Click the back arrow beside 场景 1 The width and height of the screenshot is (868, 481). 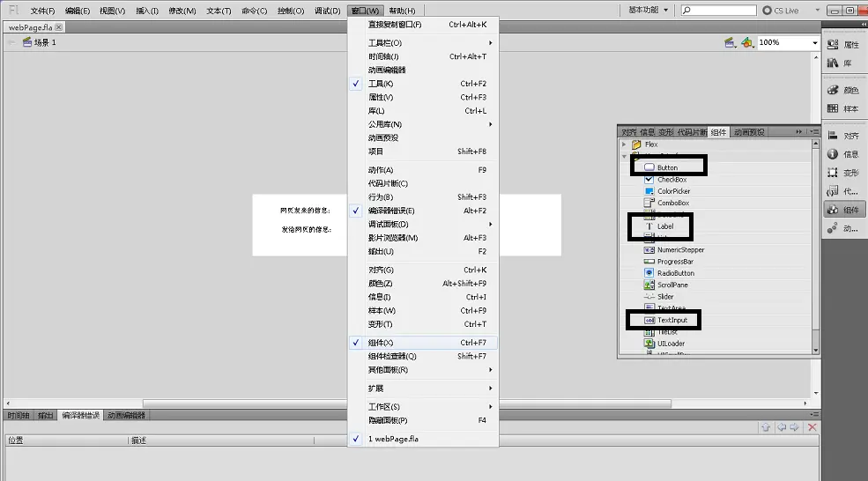coord(12,42)
